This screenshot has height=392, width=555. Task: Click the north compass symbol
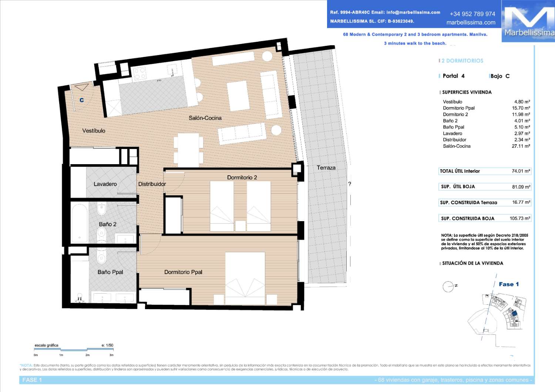point(450,286)
